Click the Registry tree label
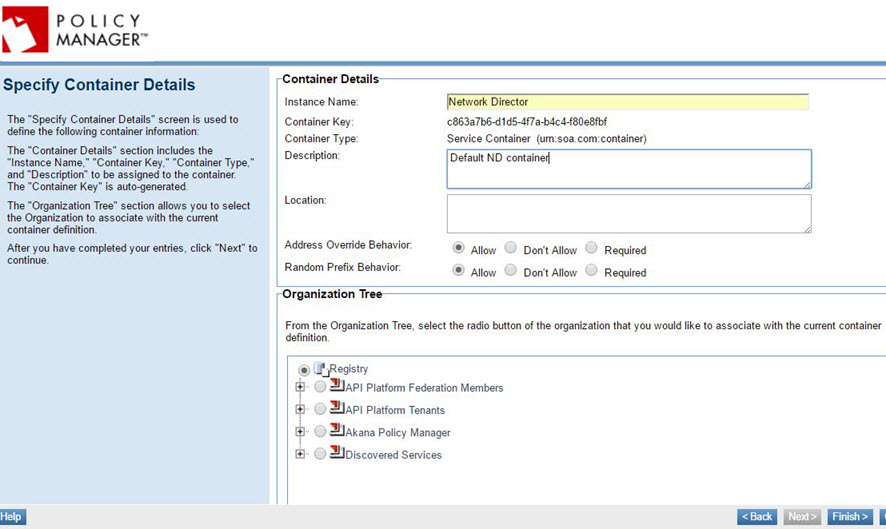 pos(349,369)
